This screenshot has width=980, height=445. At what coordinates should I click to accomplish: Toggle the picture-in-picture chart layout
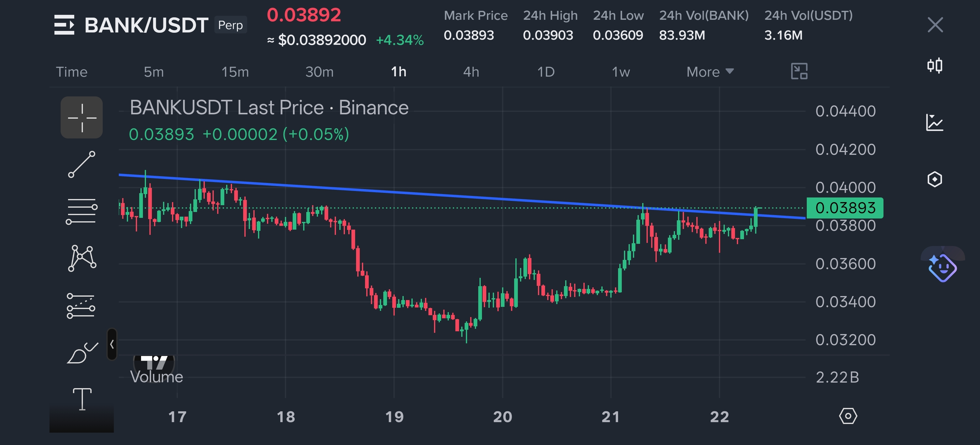tap(799, 71)
